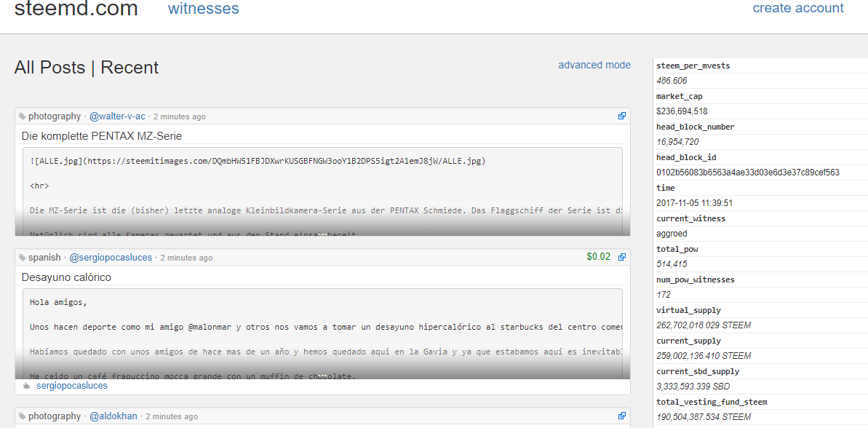Select market cap value $236,694,518

[x=682, y=111]
